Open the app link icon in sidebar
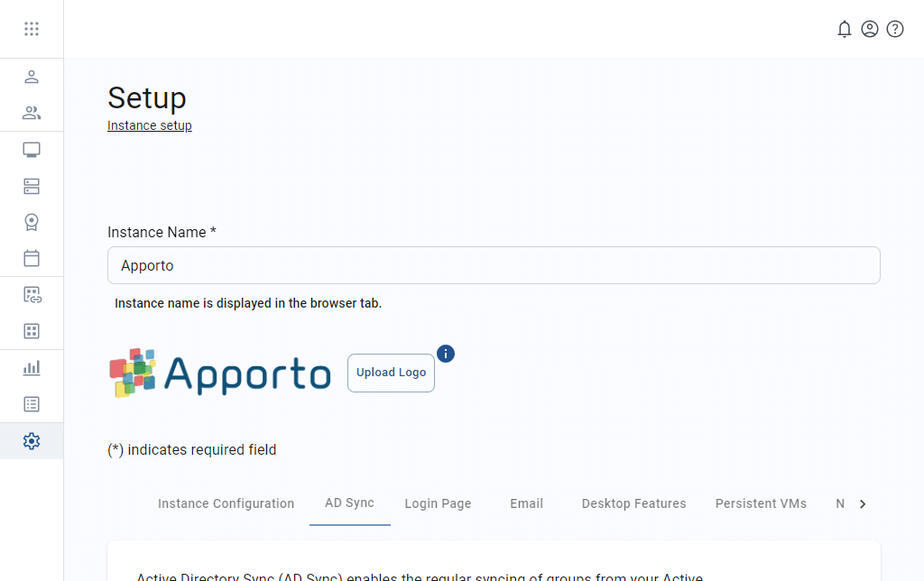This screenshot has width=924, height=581. [x=32, y=295]
